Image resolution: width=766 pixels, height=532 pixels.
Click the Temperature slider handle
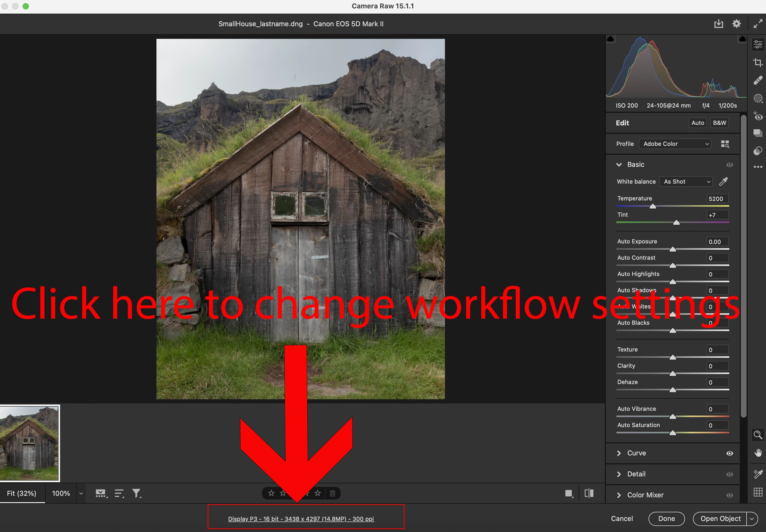tap(653, 206)
